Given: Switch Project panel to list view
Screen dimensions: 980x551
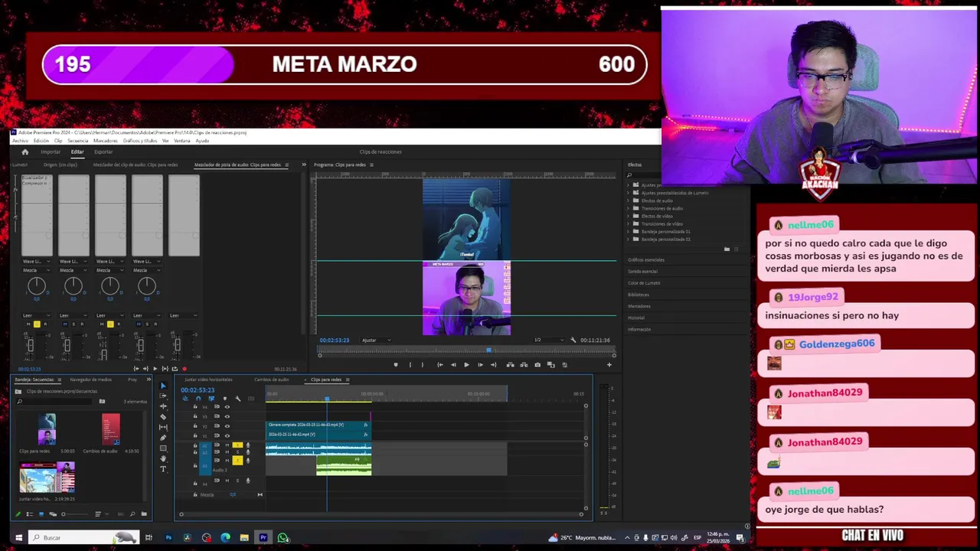Looking at the screenshot, I should (30, 514).
